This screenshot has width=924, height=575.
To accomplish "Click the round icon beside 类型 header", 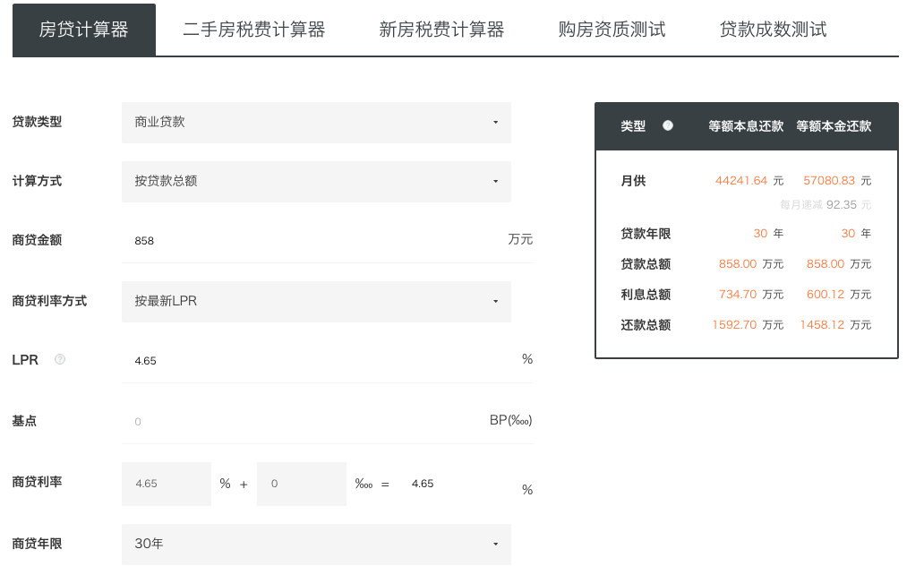I will point(668,126).
